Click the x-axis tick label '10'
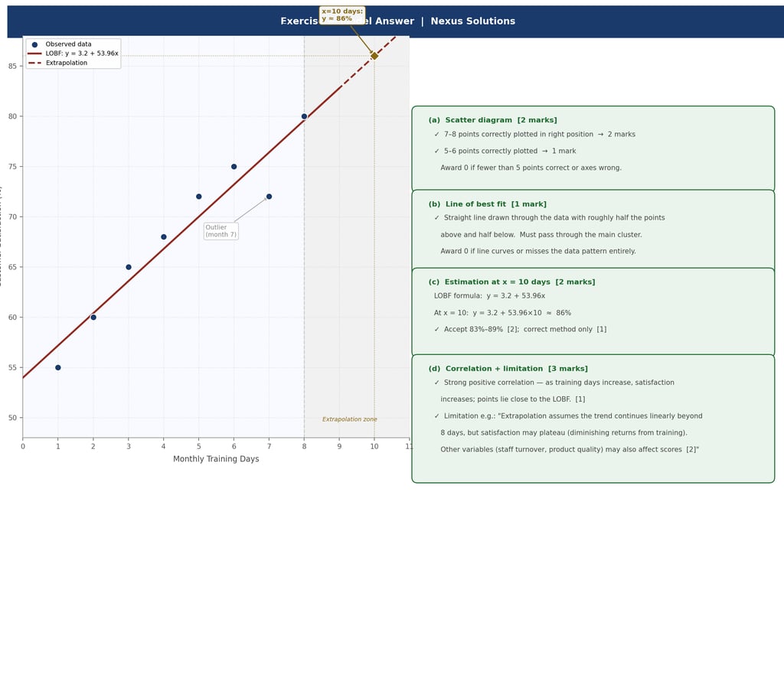Screen dimensions: 784x681 click(x=374, y=447)
